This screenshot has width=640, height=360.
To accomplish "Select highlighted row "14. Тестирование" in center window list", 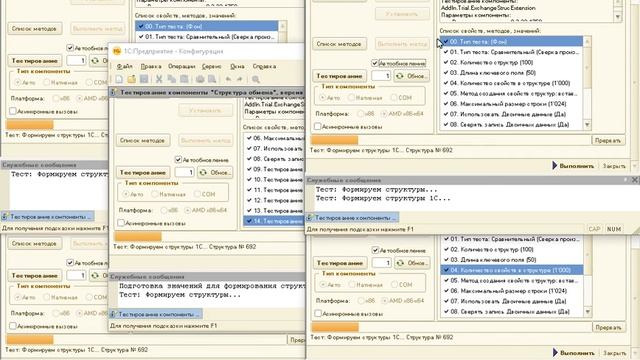I will click(x=274, y=221).
